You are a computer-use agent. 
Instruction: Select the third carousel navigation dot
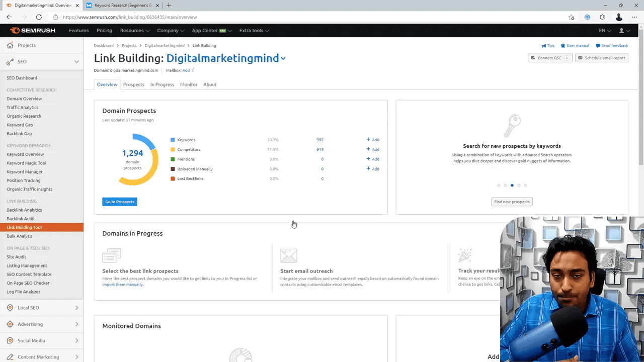(x=512, y=185)
